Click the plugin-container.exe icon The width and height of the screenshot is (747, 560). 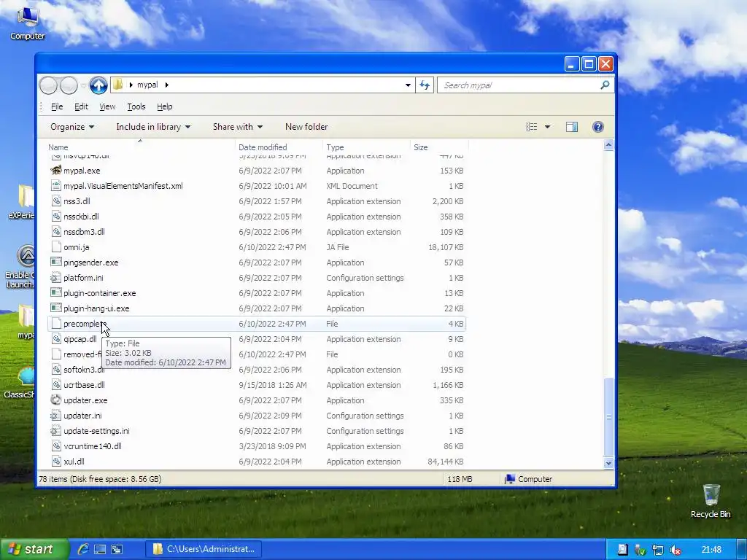pos(55,293)
